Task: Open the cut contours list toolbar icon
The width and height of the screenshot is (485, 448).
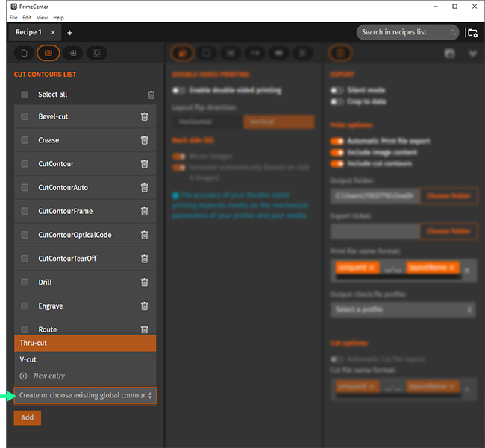Action: (48, 53)
